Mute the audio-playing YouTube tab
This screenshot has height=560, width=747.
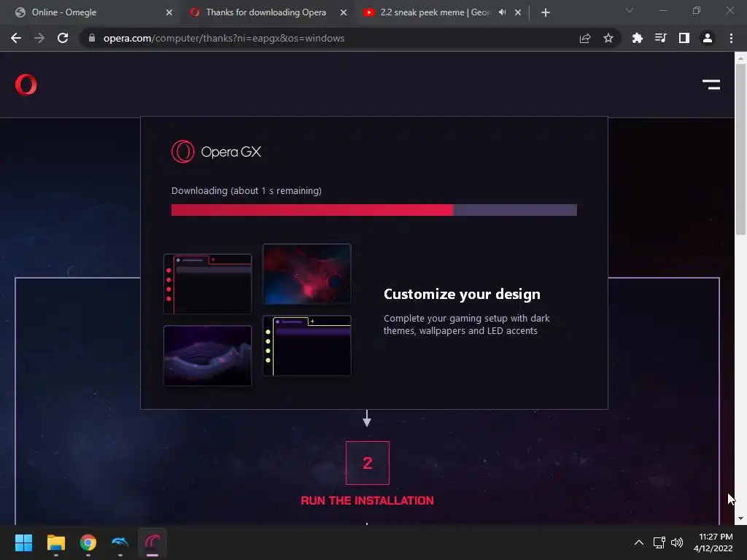pyautogui.click(x=502, y=12)
